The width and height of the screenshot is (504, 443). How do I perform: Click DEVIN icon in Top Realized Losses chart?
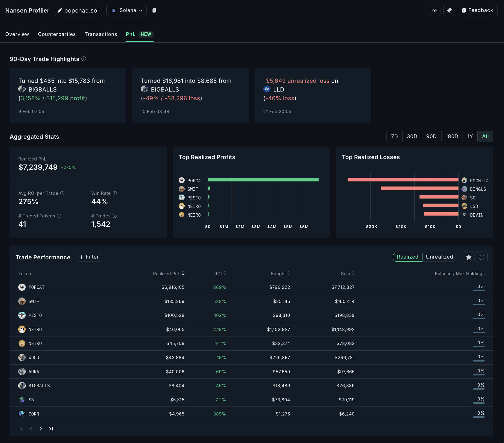(x=464, y=215)
